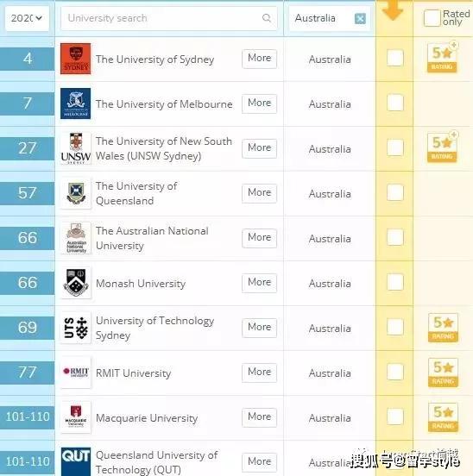Expand More for Macquarie University
Screen dimensions: 473x476
[x=259, y=417]
